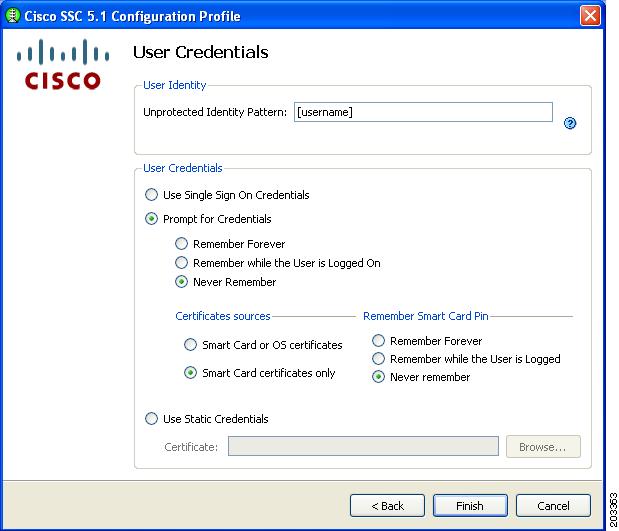The width and height of the screenshot is (619, 531).
Task: Click the blue help question mark icon
Action: (570, 123)
